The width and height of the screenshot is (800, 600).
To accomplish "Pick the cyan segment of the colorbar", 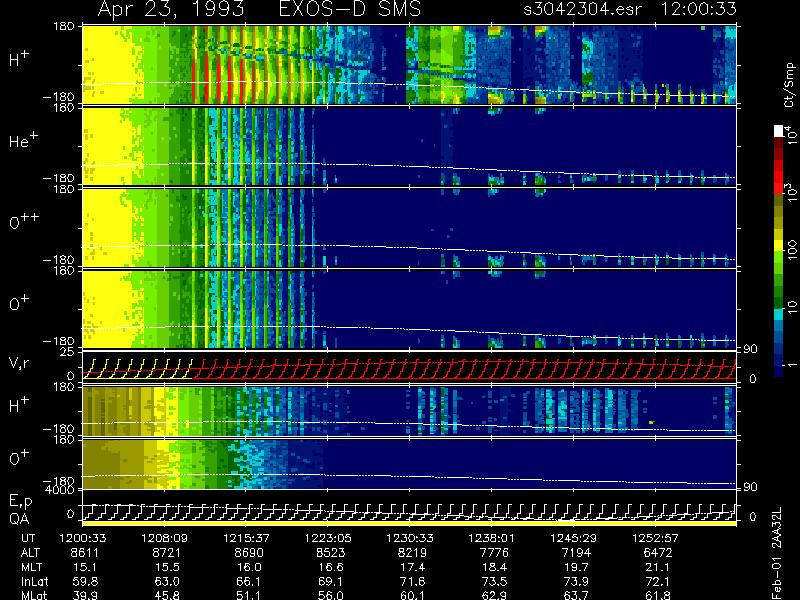I will (779, 315).
